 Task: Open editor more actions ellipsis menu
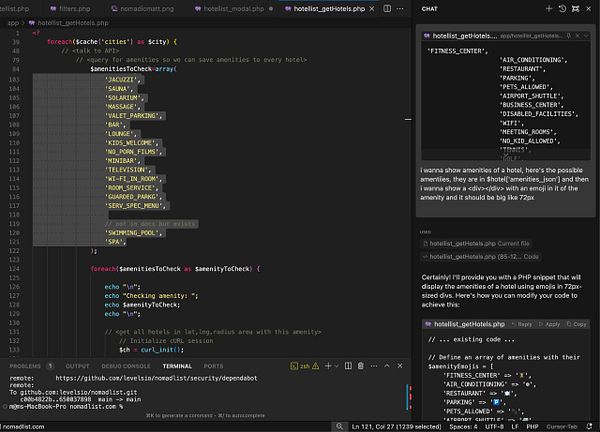click(400, 8)
